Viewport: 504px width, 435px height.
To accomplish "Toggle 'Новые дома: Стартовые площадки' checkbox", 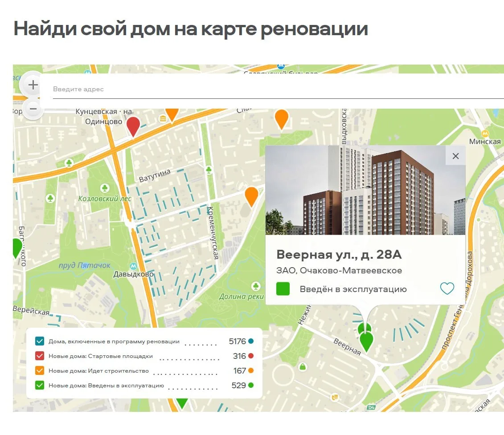I will pos(40,356).
